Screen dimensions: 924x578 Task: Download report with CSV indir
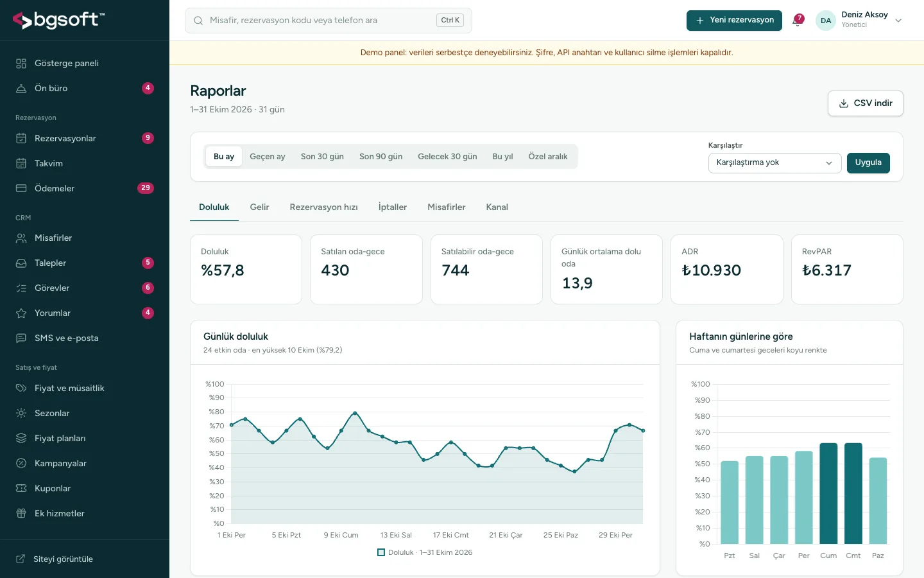[866, 103]
